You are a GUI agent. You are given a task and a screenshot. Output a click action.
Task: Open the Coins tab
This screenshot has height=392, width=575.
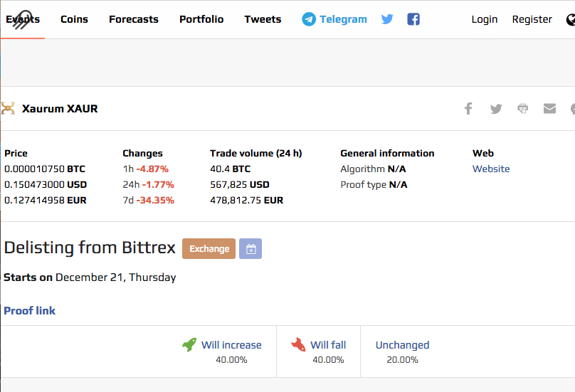tap(74, 19)
